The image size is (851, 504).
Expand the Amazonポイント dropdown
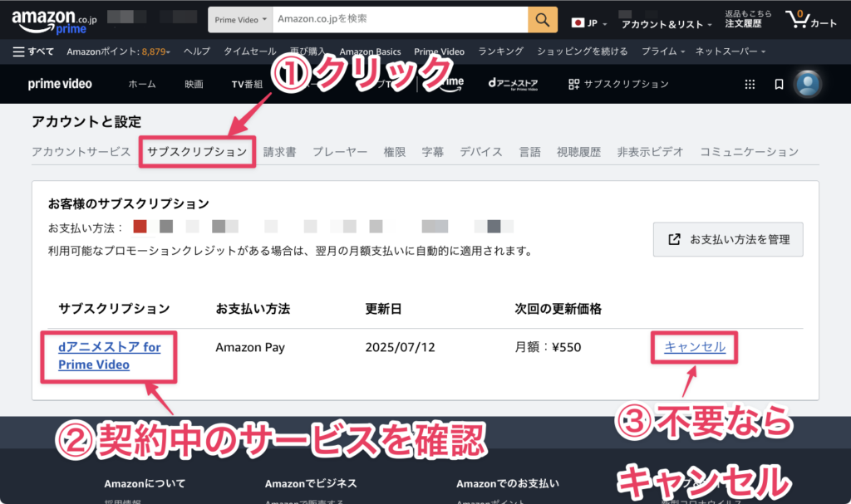(118, 51)
